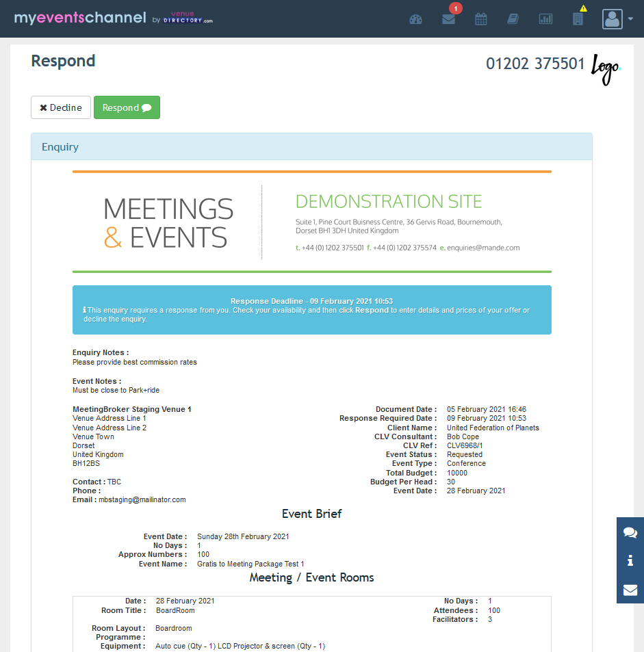Expand the user account dropdown caret
This screenshot has height=652, width=644.
click(x=631, y=18)
